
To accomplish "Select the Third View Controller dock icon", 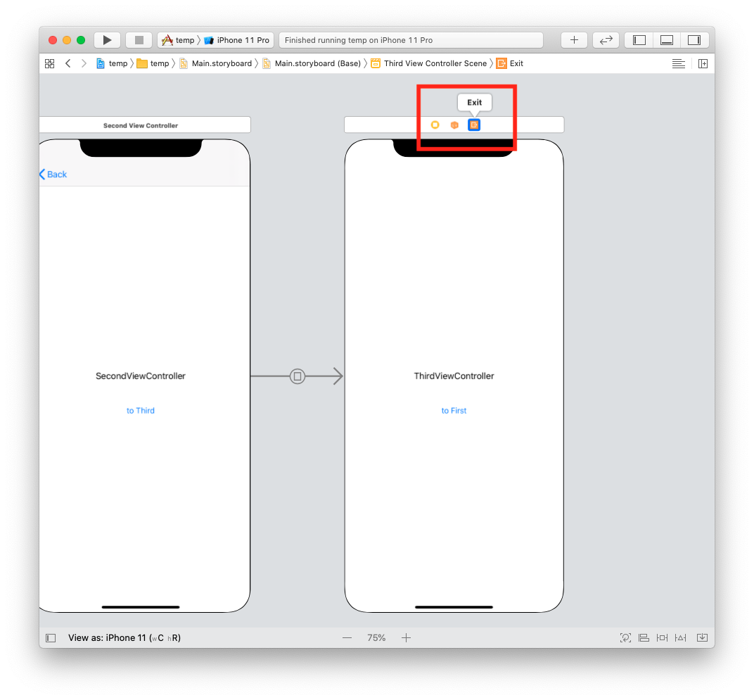I will coord(435,125).
